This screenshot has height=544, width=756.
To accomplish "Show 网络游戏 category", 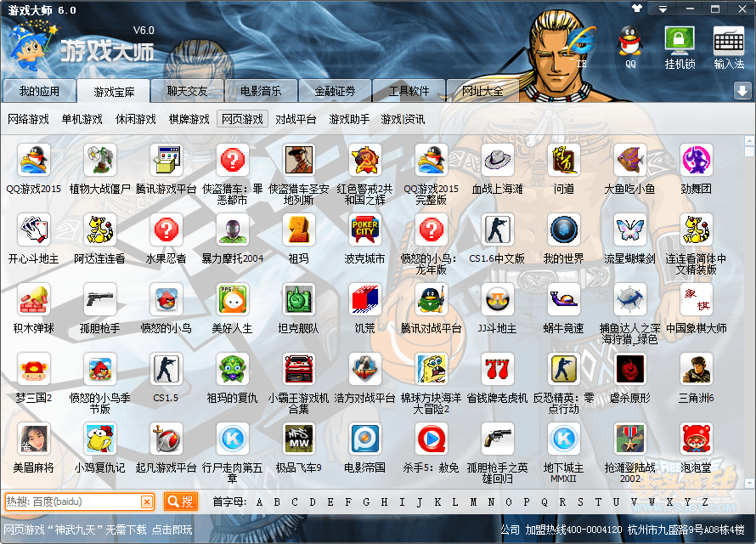I will pyautogui.click(x=28, y=119).
